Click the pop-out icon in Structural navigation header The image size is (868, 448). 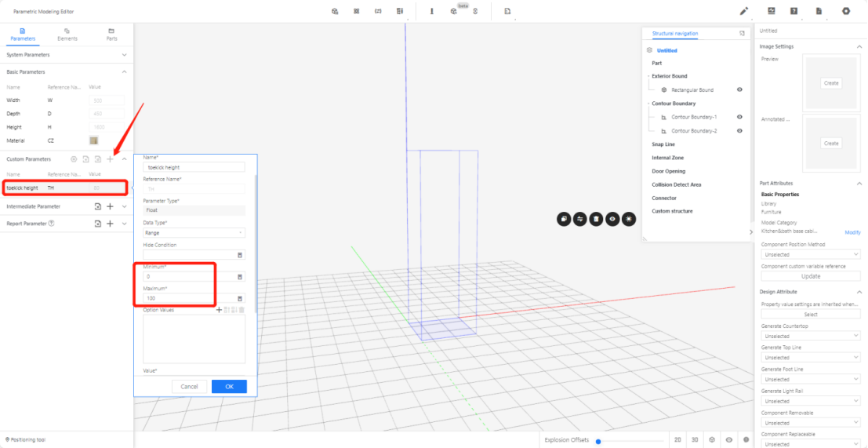742,34
